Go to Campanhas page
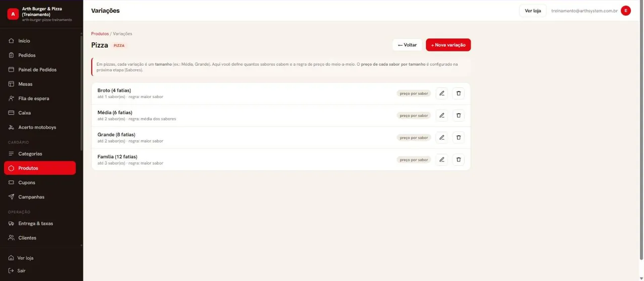The width and height of the screenshot is (644, 281). (40, 197)
